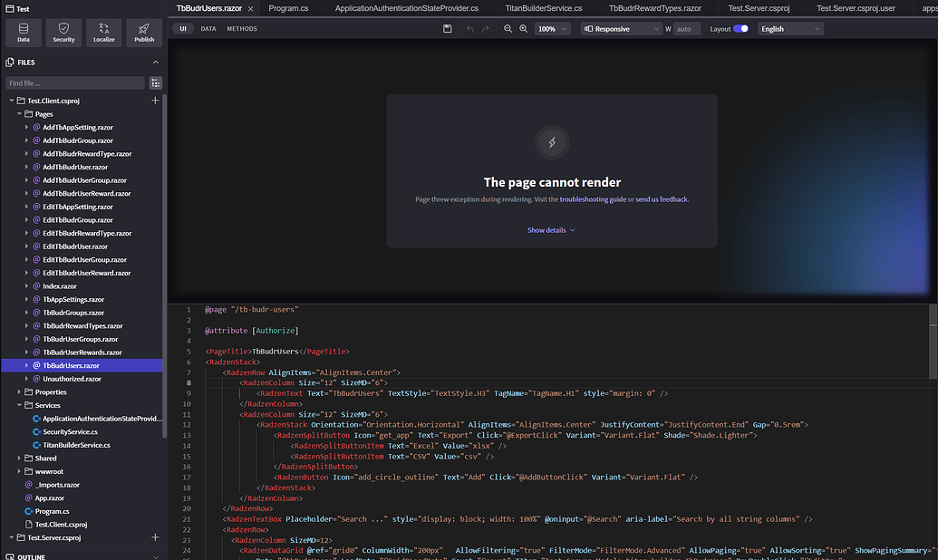Open _Imports.razor file
Viewport: 938px width, 560px height.
57,485
